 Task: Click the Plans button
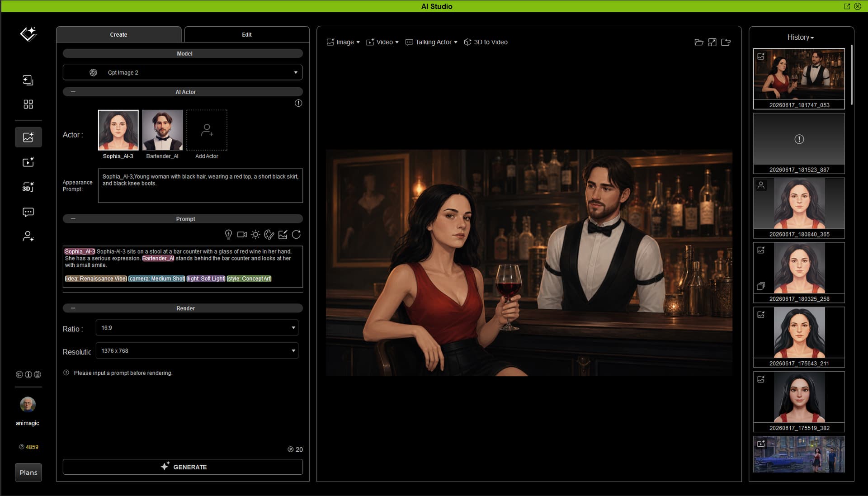28,472
